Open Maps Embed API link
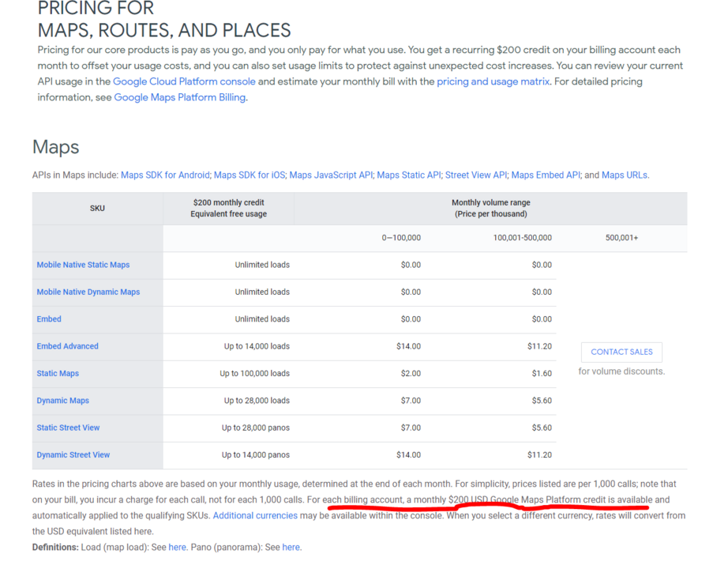This screenshot has width=728, height=569. (546, 175)
